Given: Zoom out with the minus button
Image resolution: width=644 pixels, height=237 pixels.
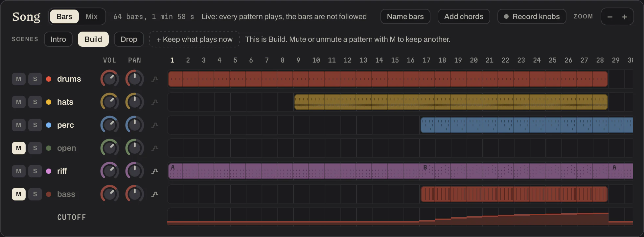Looking at the screenshot, I should click(610, 17).
